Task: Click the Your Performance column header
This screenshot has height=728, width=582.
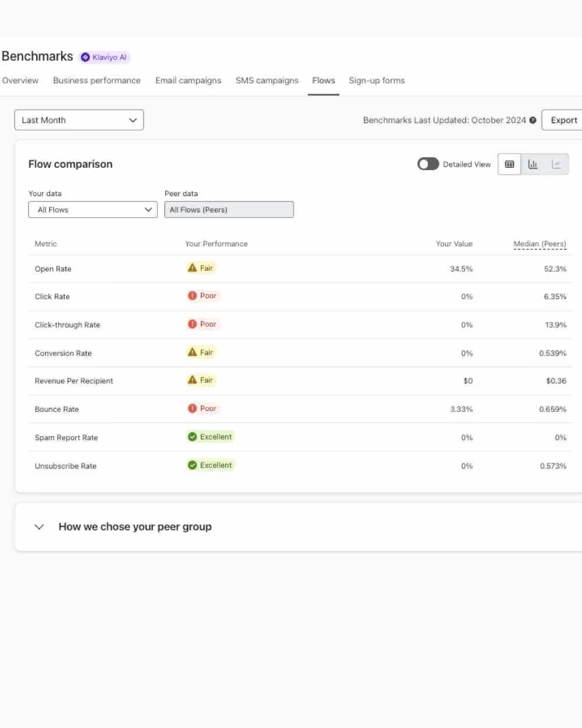Action: click(217, 244)
